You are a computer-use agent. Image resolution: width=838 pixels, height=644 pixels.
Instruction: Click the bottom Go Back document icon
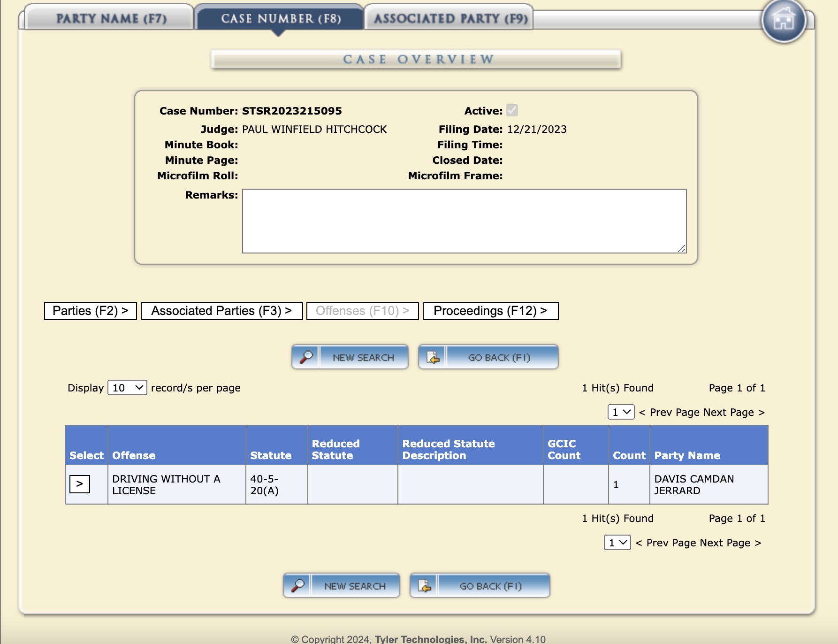click(x=424, y=586)
